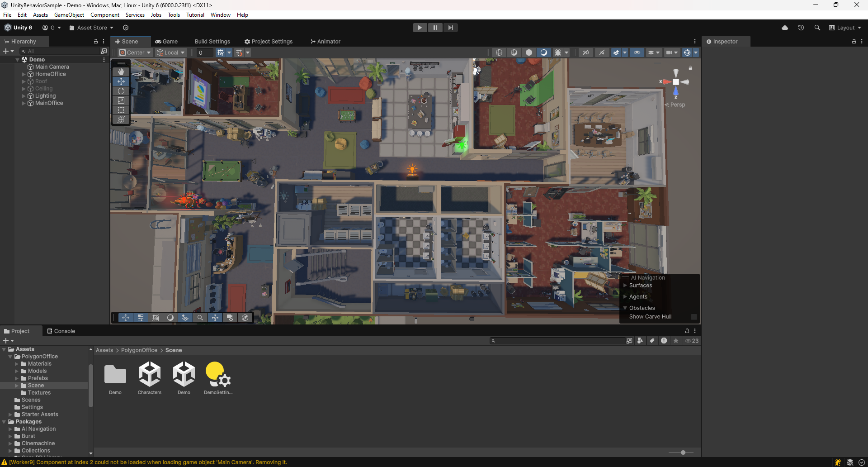Select the Scale tool
868x467 pixels.
click(121, 100)
